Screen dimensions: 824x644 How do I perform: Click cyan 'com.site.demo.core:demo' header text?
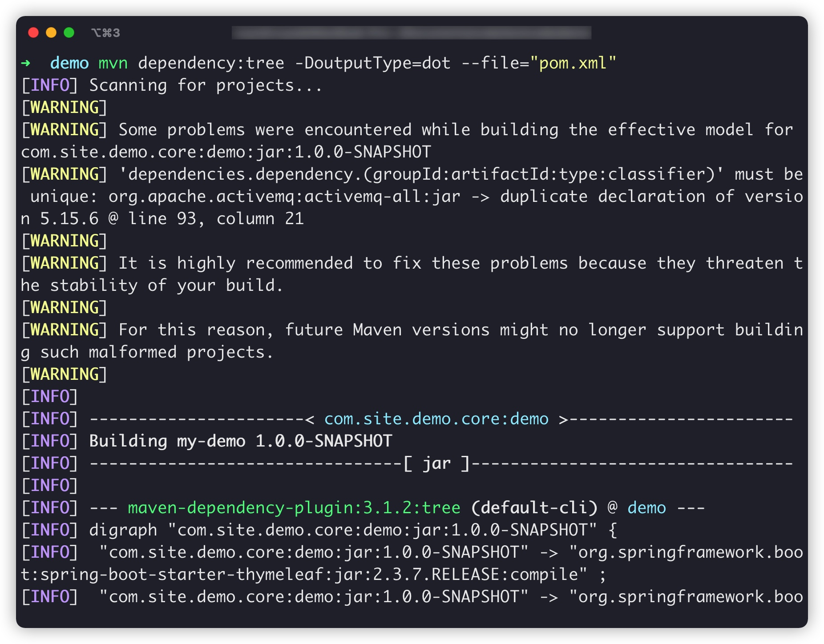(x=436, y=419)
